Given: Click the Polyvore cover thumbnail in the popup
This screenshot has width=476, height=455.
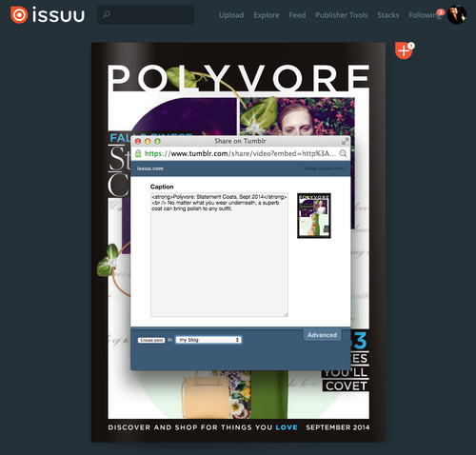Looking at the screenshot, I should (314, 216).
